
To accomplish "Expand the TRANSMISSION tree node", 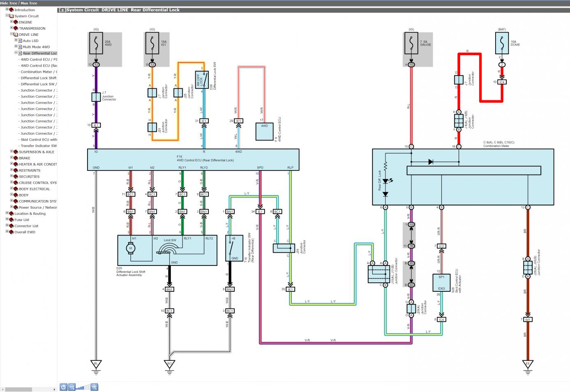I will coord(12,28).
